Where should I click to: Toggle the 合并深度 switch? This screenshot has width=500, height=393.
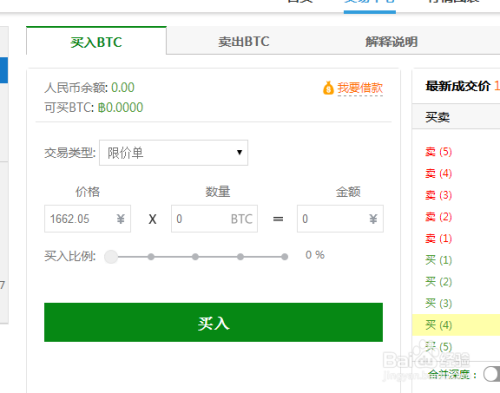pos(493,374)
